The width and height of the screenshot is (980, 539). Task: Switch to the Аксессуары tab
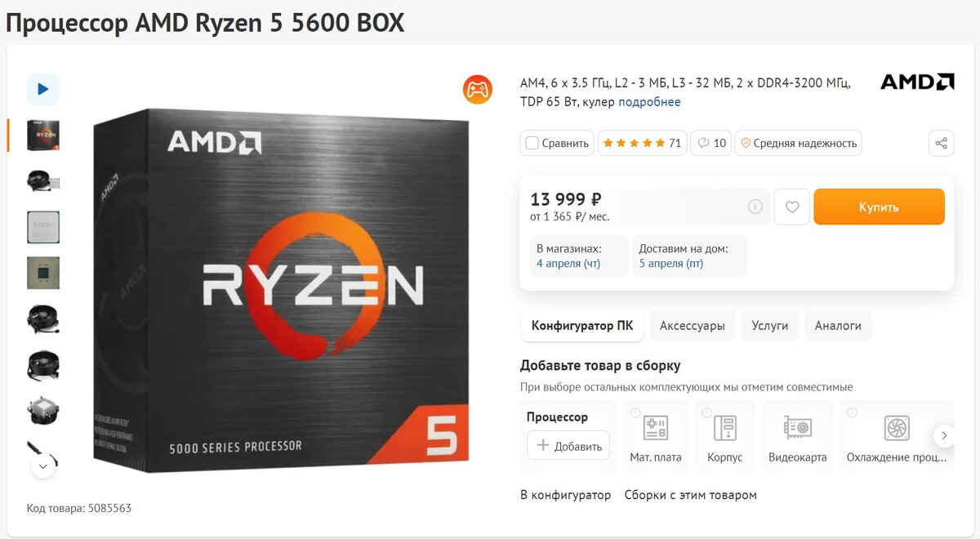pyautogui.click(x=693, y=326)
